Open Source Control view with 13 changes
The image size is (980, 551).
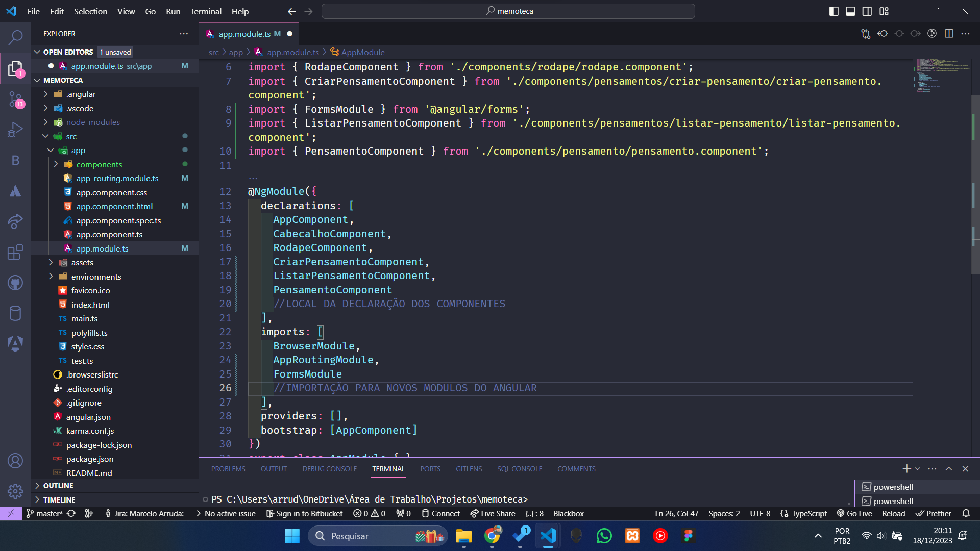[15, 99]
